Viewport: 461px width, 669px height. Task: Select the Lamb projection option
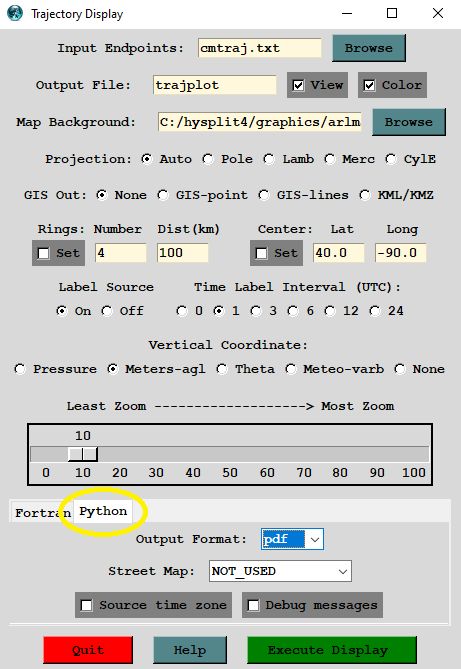(269, 159)
